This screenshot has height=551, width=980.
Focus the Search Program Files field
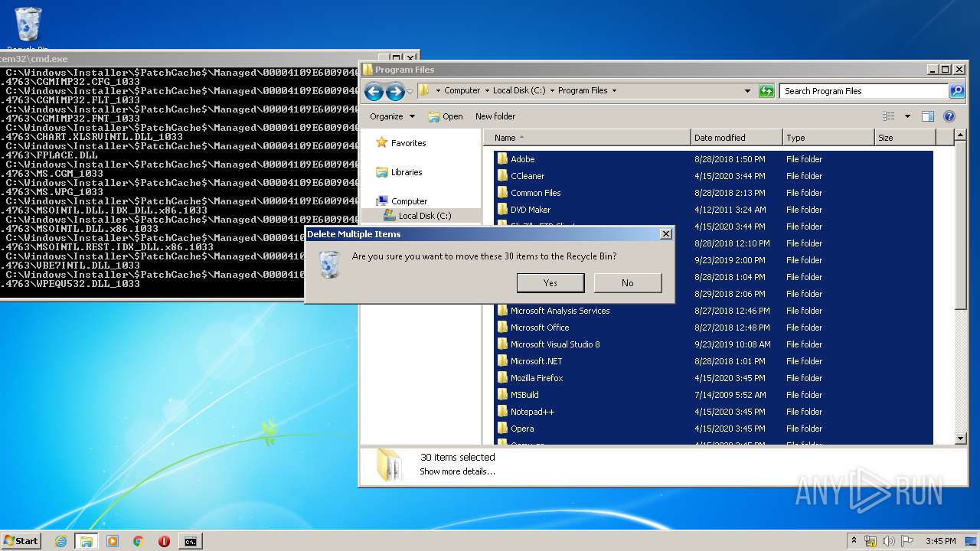864,91
